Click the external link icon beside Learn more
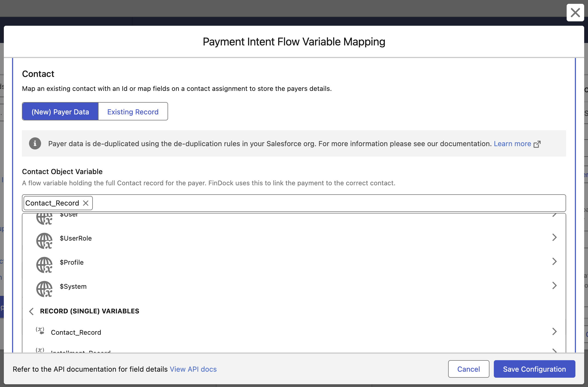 pos(537,144)
